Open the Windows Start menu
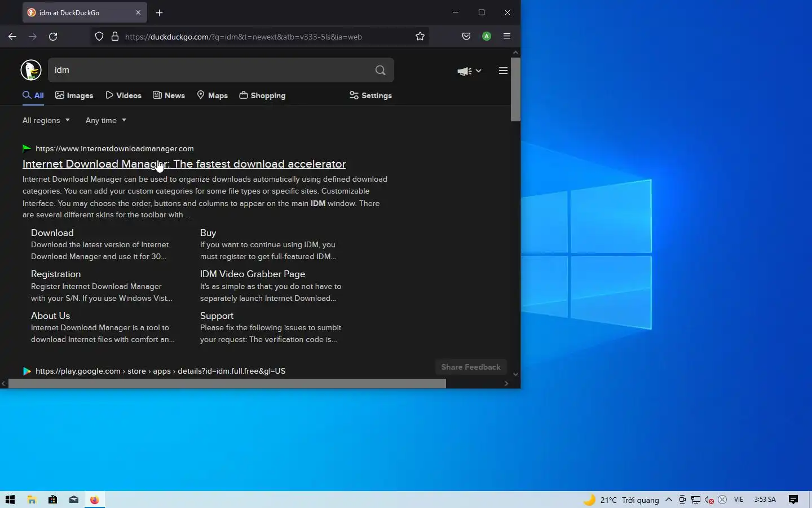 pyautogui.click(x=10, y=500)
